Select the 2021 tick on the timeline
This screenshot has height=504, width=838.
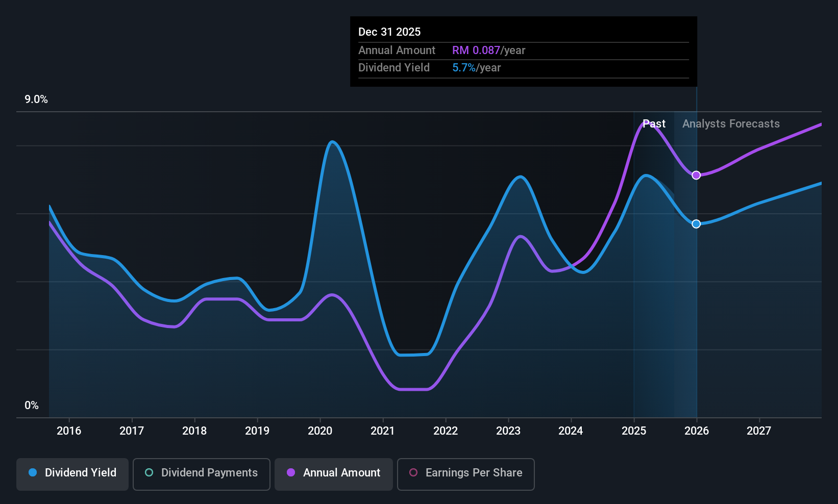(383, 431)
